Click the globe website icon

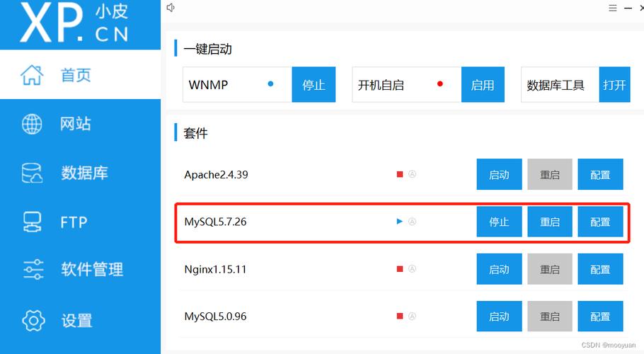[32, 124]
